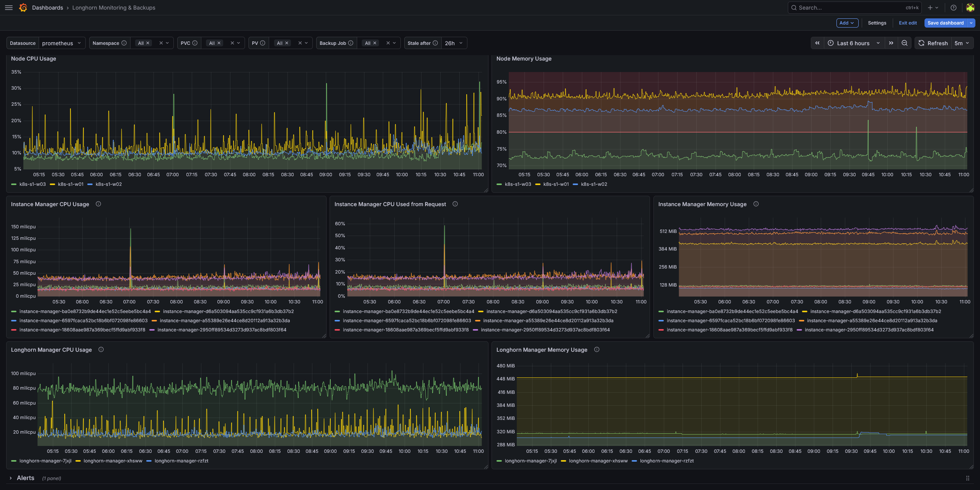
Task: Click the yellow swatch for longhorn-manager-xhsww memory
Action: point(563,461)
